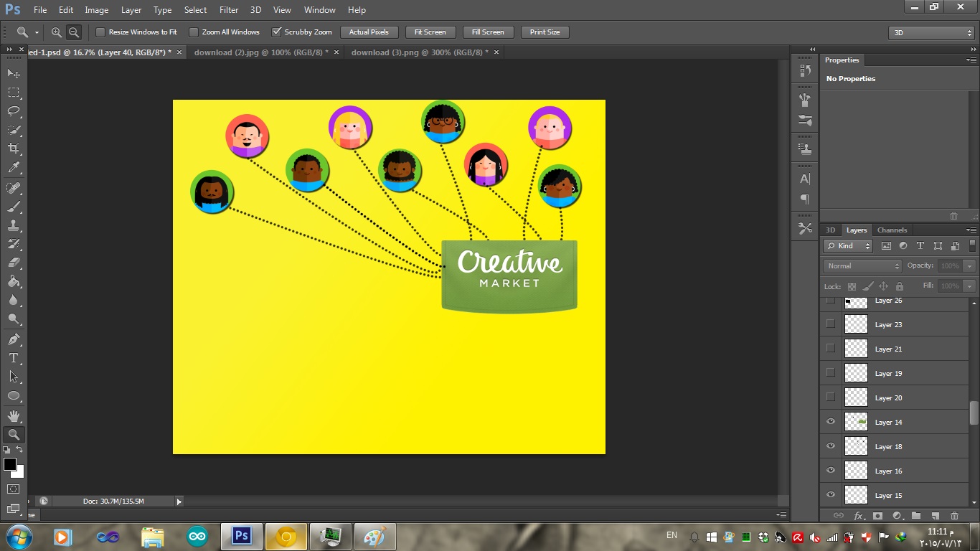Switch to download (3).png document tab
Viewport: 980px width, 551px height.
click(x=420, y=52)
